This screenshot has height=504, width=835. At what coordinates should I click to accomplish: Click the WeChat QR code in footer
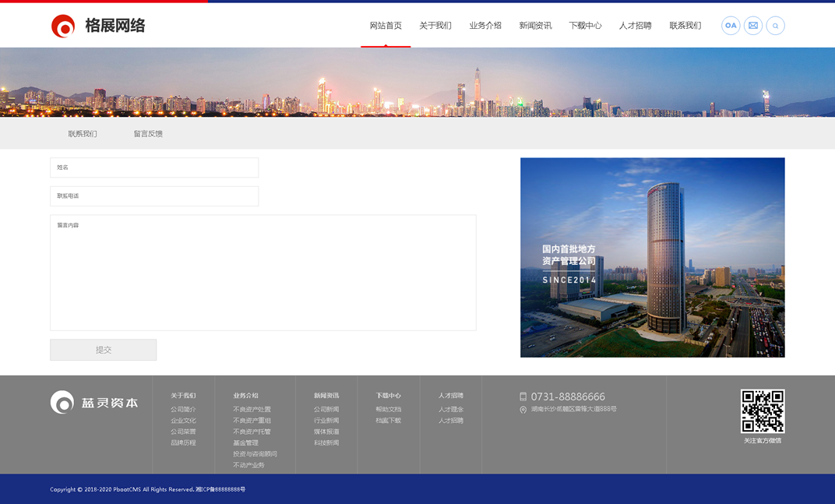763,411
